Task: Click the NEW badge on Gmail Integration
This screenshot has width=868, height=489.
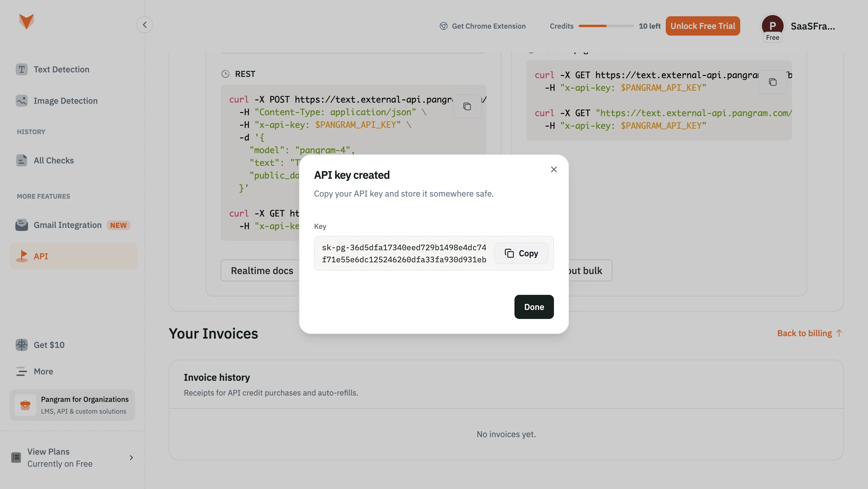Action: [x=118, y=225]
